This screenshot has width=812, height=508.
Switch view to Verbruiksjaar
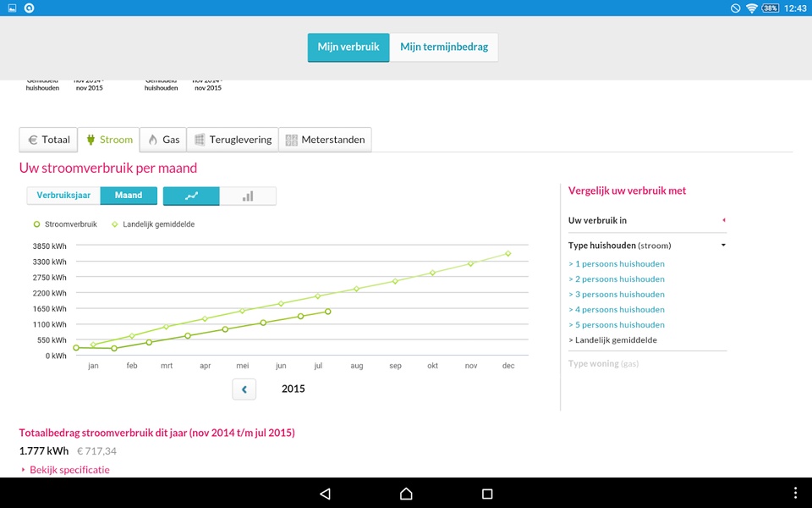coord(63,196)
